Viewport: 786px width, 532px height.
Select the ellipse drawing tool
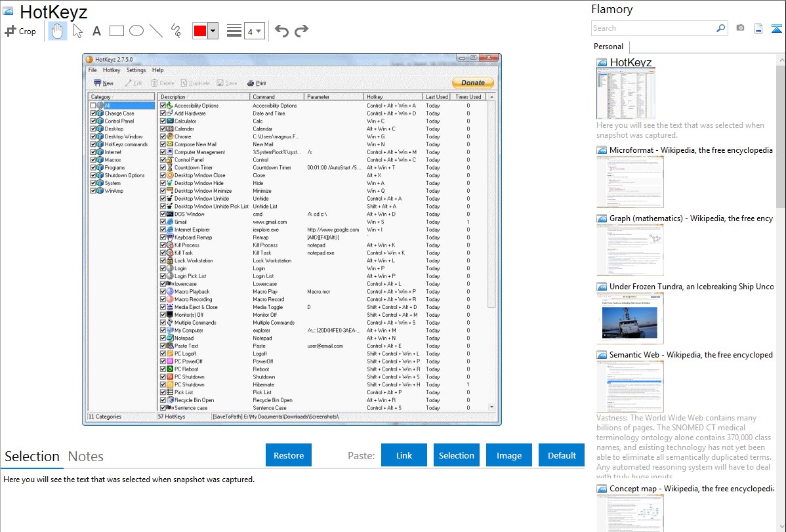(x=136, y=31)
